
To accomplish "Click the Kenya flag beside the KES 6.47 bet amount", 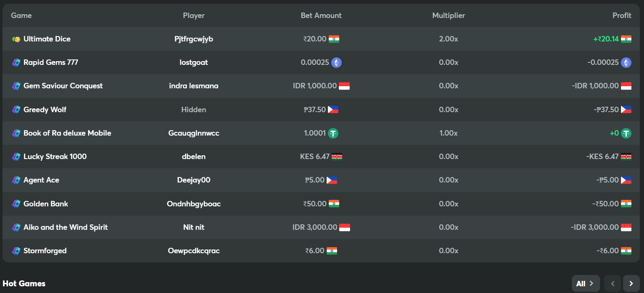I will click(x=337, y=157).
